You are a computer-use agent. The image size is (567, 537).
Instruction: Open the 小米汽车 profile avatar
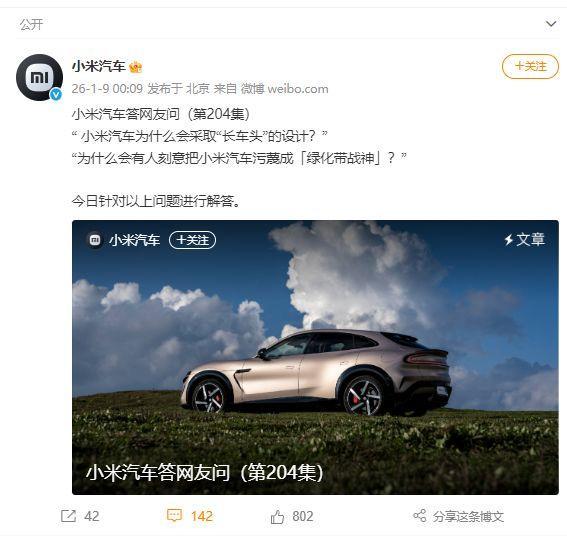39,77
